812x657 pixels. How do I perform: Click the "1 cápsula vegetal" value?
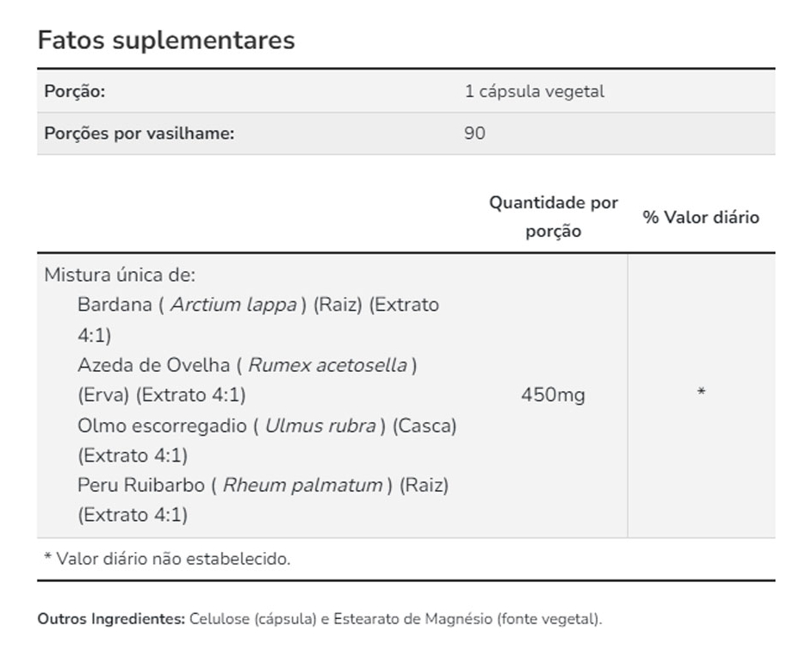coord(534,91)
